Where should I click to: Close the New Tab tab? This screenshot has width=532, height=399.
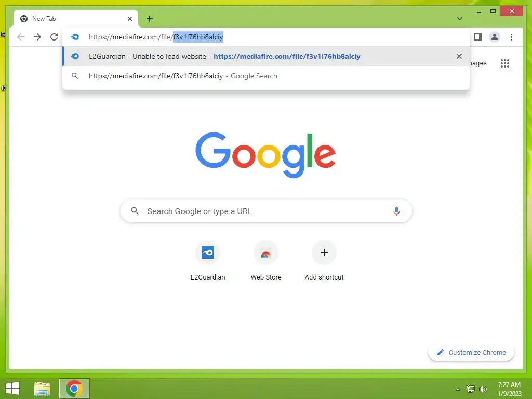[129, 19]
